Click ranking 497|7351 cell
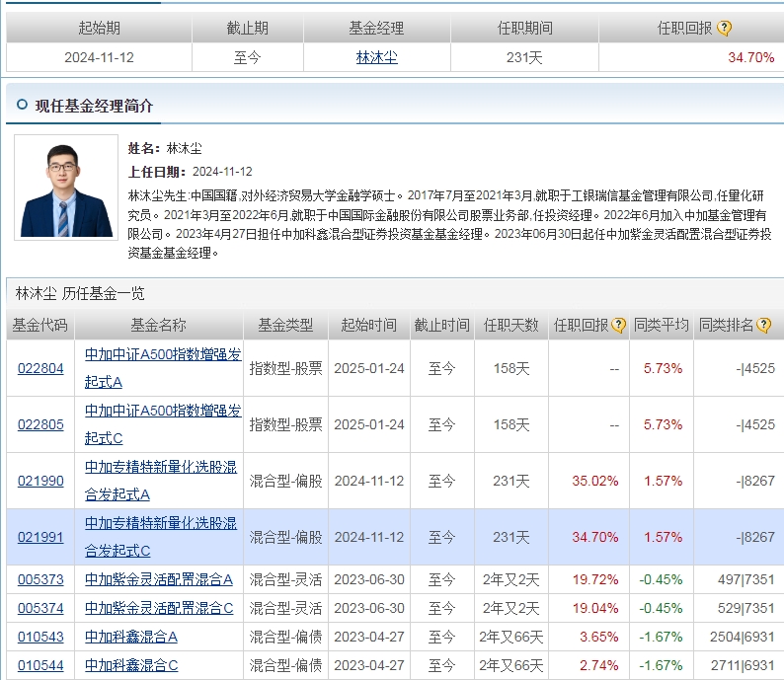This screenshot has width=784, height=680. [x=746, y=579]
